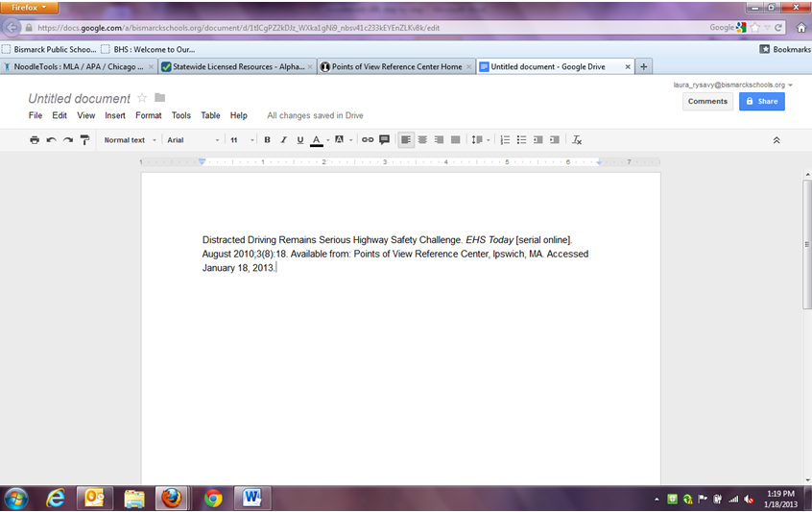812x512 pixels.
Task: Open the account email dropdown
Action: [x=732, y=85]
